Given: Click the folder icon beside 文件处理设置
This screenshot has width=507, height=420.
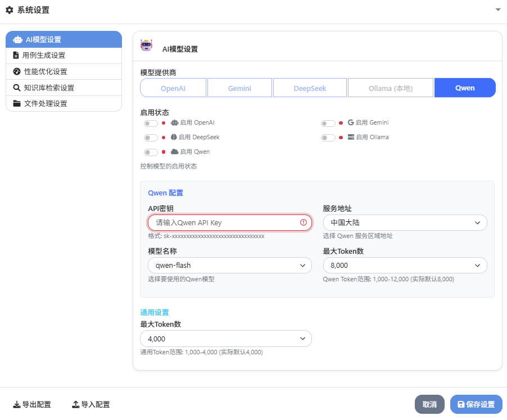Looking at the screenshot, I should pos(17,103).
